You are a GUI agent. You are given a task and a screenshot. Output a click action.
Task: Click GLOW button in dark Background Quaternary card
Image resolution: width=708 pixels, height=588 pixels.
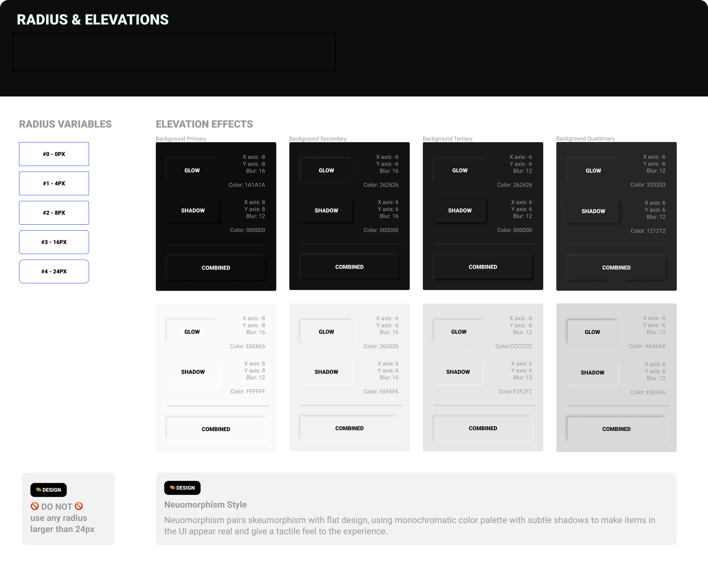593,170
